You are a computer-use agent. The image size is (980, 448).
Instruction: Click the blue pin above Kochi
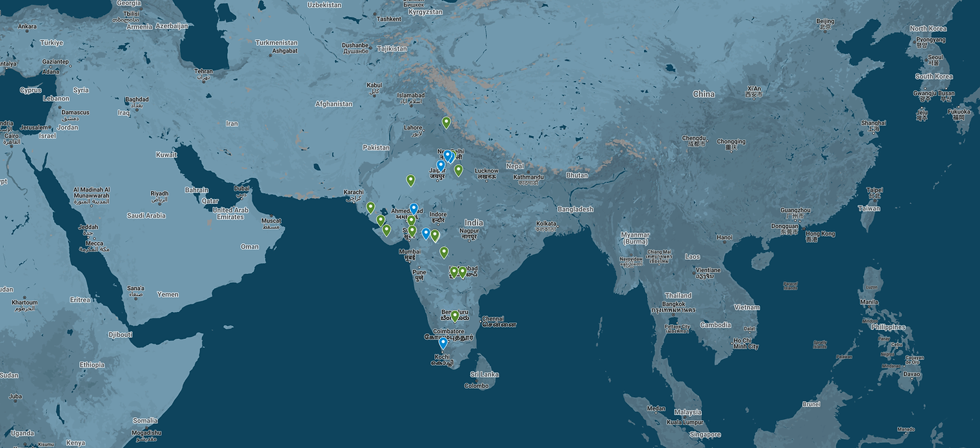[x=443, y=344]
